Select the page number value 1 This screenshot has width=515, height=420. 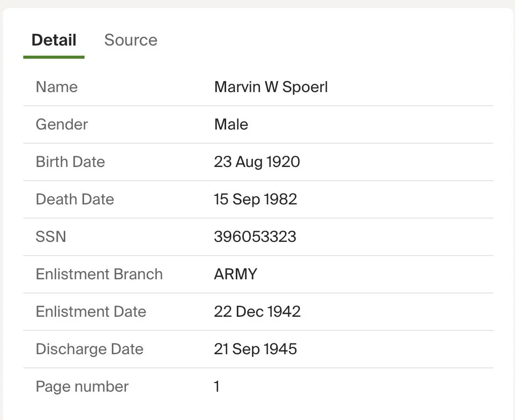click(217, 387)
